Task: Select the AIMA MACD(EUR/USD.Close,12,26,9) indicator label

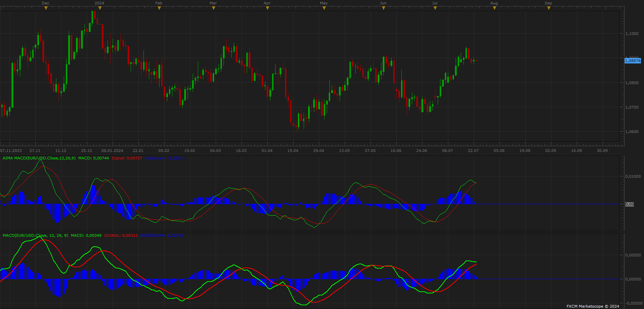Action: [39, 158]
